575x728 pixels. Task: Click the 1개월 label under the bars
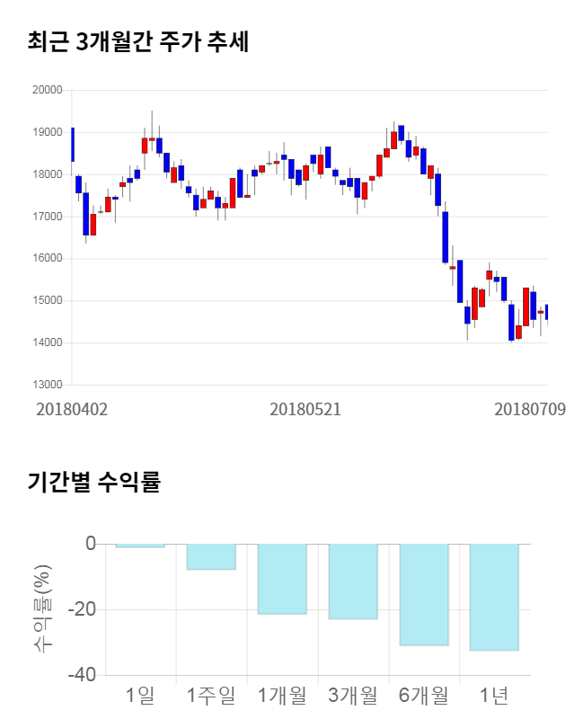coord(282,695)
